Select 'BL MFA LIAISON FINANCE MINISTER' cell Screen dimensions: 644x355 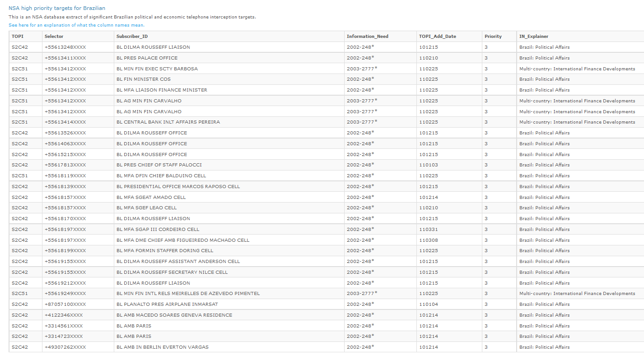[229, 90]
